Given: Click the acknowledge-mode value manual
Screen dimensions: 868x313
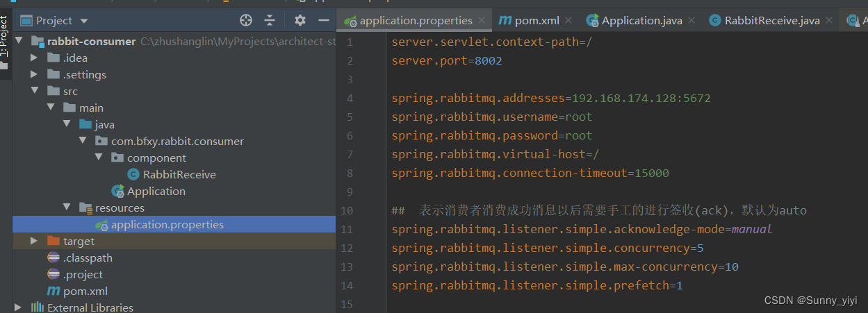Looking at the screenshot, I should pyautogui.click(x=752, y=230).
